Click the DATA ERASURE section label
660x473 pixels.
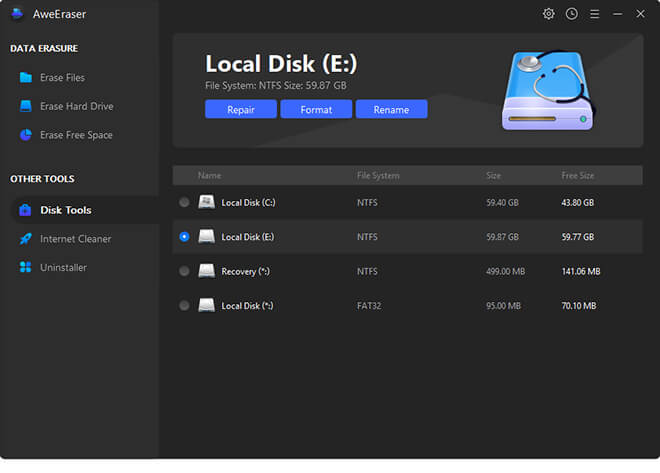point(44,48)
